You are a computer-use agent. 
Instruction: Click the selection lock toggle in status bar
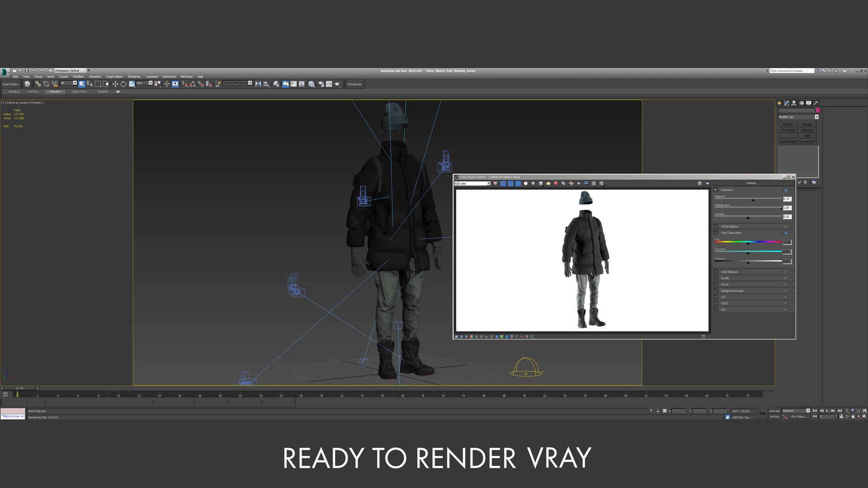pos(658,411)
